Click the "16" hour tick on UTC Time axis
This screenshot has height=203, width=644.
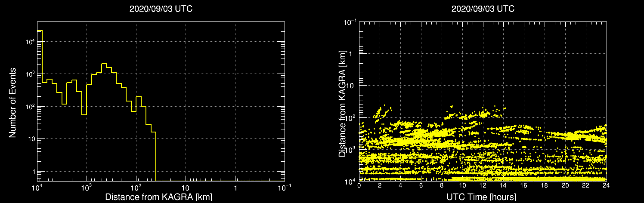524,186
